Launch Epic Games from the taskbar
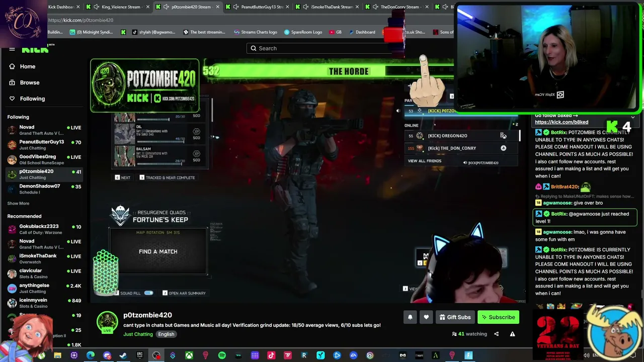The width and height of the screenshot is (644, 362). (x=140, y=355)
